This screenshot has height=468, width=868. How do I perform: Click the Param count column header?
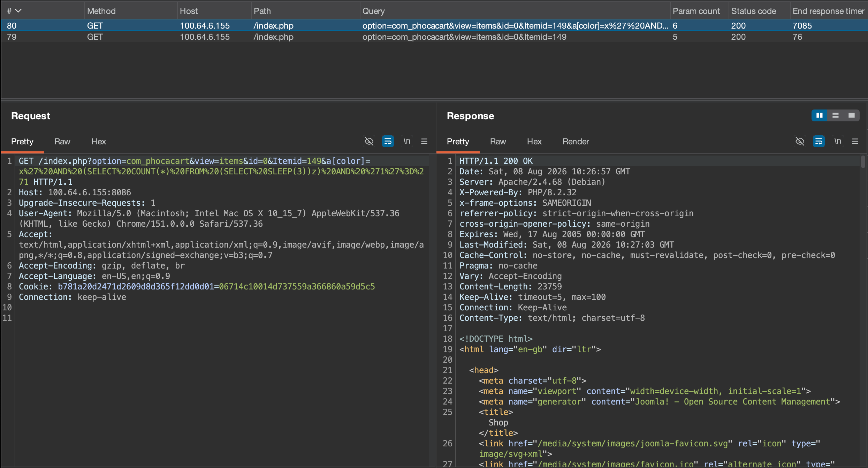tap(696, 11)
